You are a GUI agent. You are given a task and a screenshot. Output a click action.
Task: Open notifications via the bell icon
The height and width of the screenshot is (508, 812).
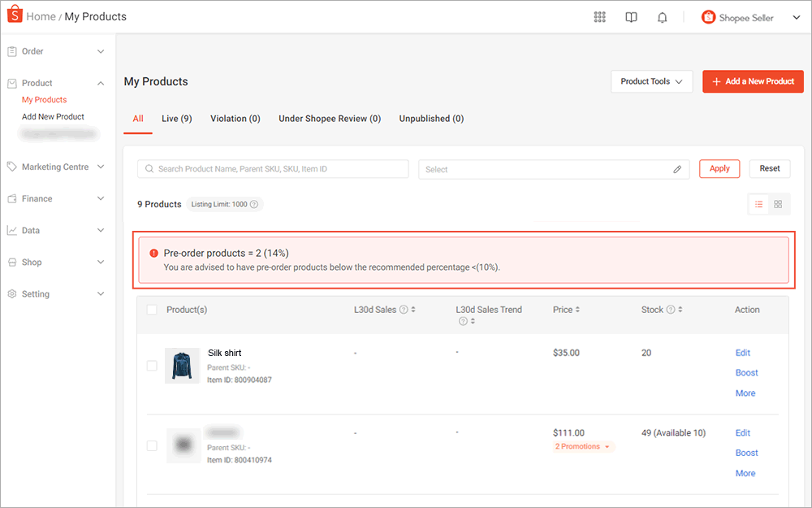(662, 16)
